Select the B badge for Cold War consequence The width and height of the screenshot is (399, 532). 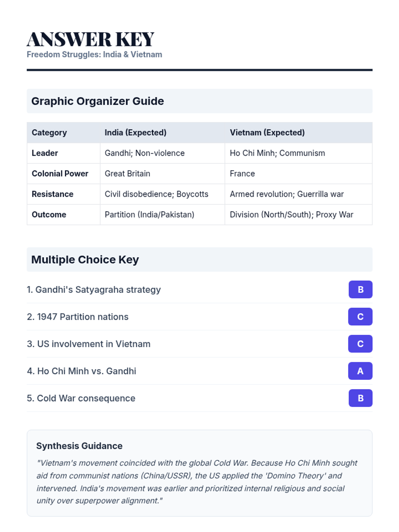pos(360,398)
